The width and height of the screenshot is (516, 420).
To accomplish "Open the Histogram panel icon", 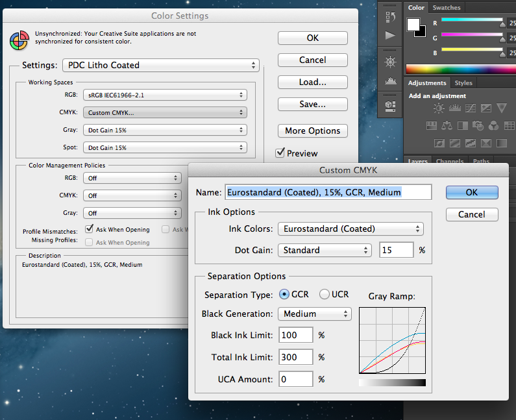I will [390, 81].
